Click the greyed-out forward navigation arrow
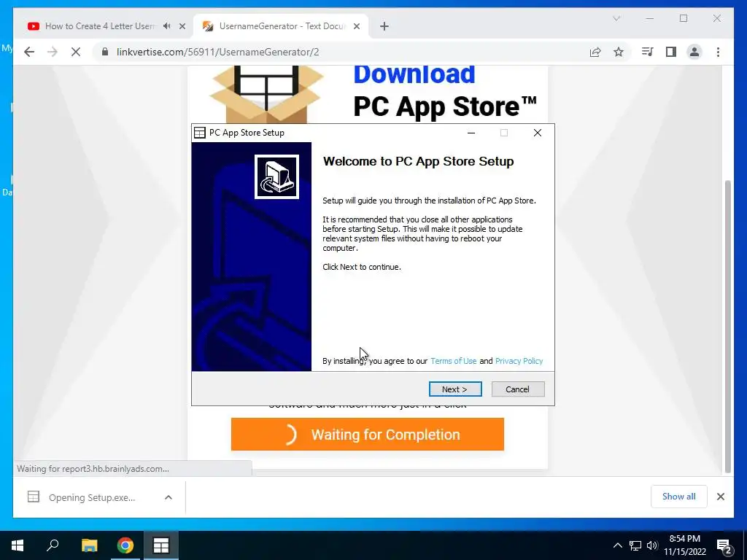The image size is (747, 560). pyautogui.click(x=53, y=52)
